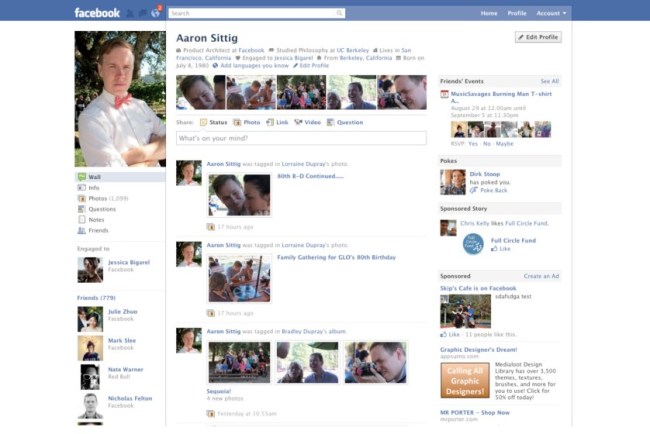Select the Photo share option
This screenshot has height=434, width=650.
pos(248,122)
